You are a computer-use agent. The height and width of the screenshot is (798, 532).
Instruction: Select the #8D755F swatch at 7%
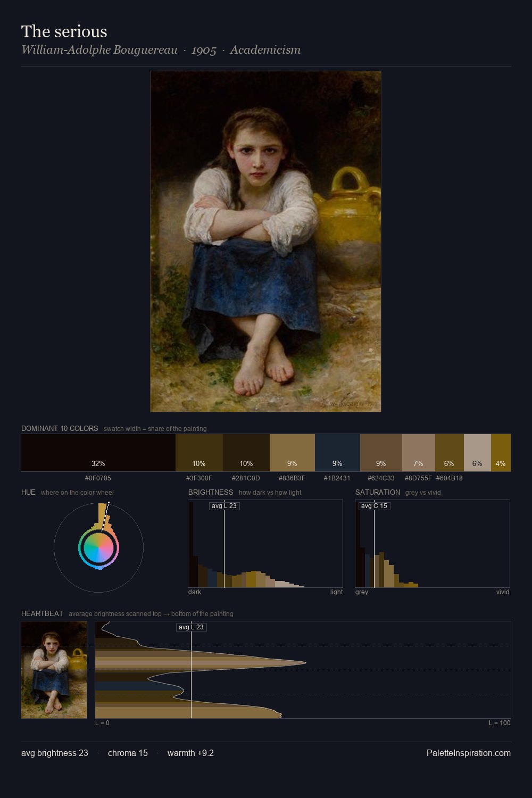[x=419, y=453]
